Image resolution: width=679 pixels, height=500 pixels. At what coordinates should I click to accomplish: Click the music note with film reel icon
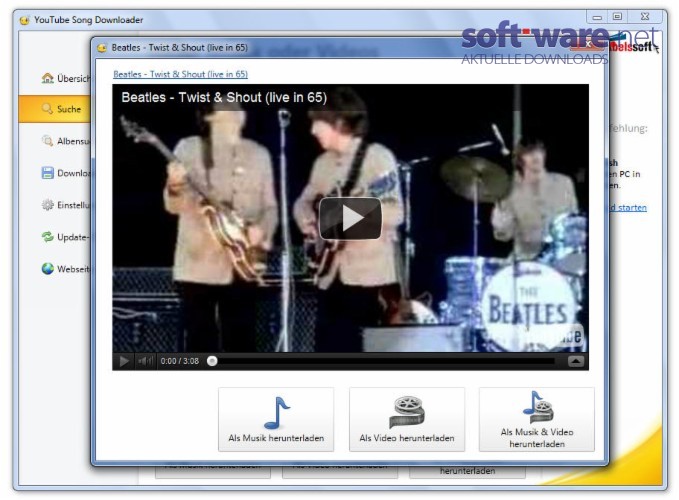click(x=537, y=407)
